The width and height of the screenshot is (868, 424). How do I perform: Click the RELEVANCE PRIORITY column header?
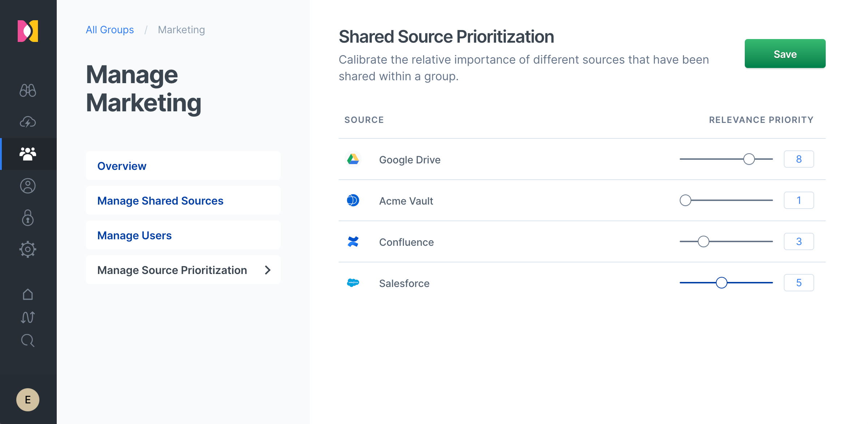point(761,120)
